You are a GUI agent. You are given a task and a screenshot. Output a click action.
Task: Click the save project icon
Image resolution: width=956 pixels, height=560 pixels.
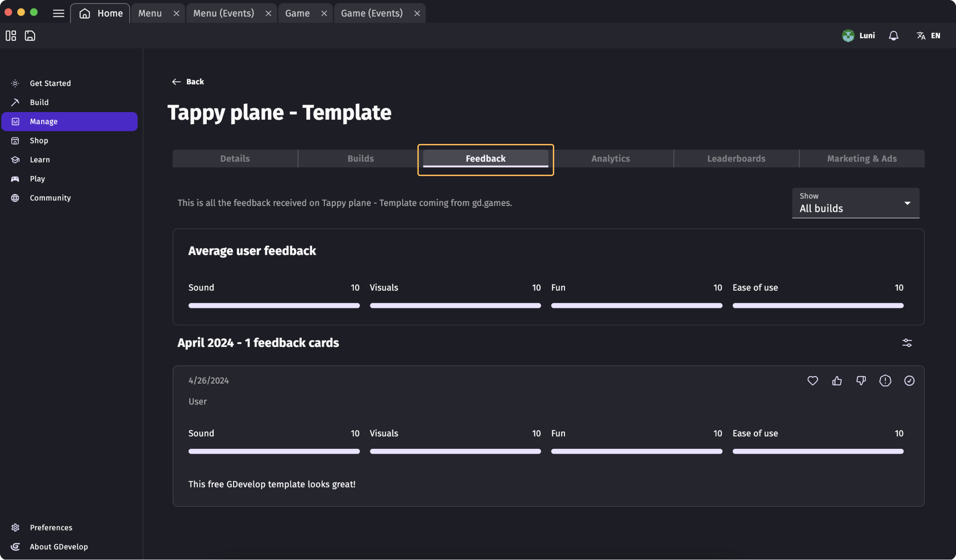(x=30, y=35)
